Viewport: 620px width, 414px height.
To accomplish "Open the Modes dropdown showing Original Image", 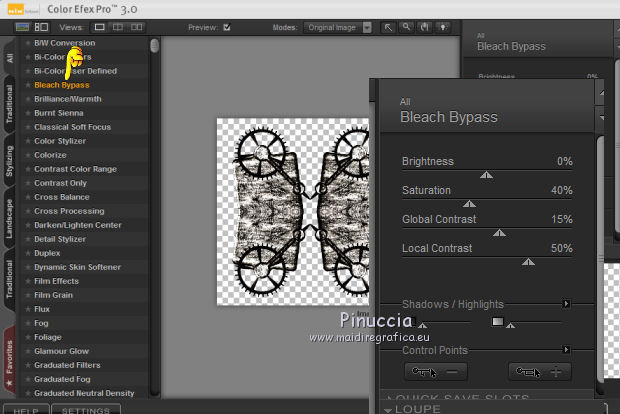I will (x=338, y=27).
